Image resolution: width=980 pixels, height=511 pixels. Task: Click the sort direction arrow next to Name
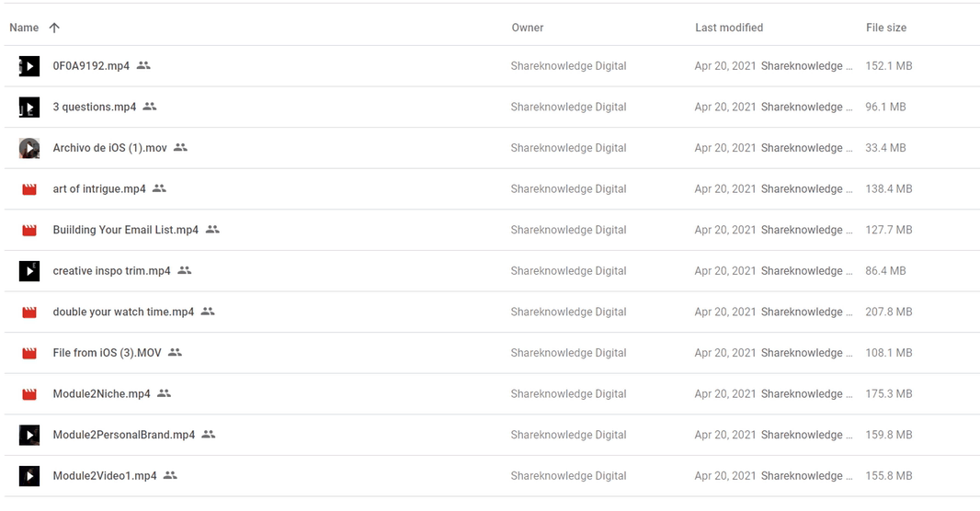(54, 28)
